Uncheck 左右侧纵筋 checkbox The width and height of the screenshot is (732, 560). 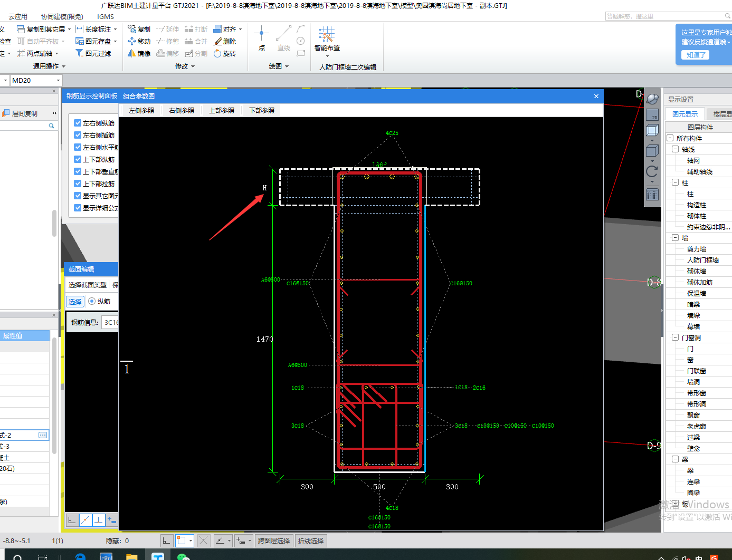[x=78, y=123]
